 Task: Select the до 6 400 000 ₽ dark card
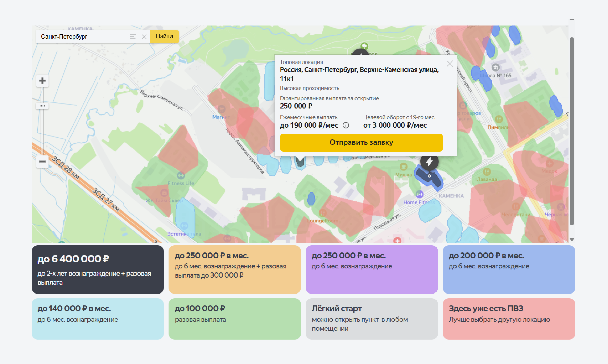point(98,269)
